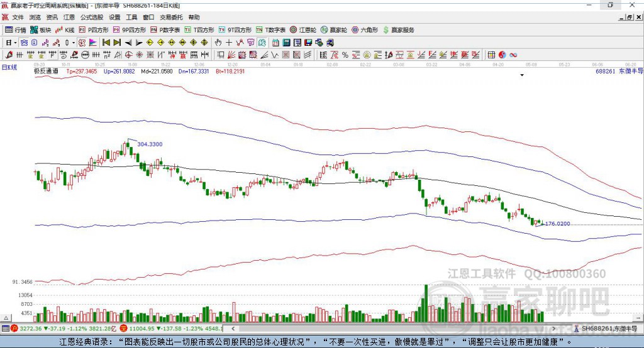Select the percent % tool
The image size is (644, 348).
[345, 55]
